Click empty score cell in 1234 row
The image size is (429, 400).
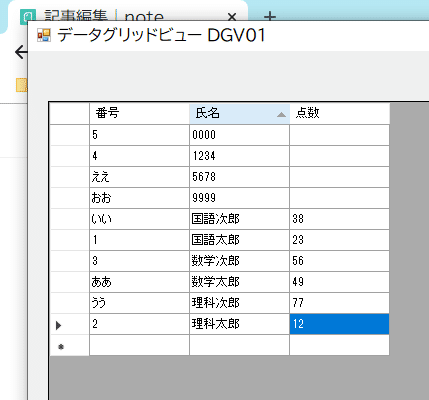(x=339, y=156)
